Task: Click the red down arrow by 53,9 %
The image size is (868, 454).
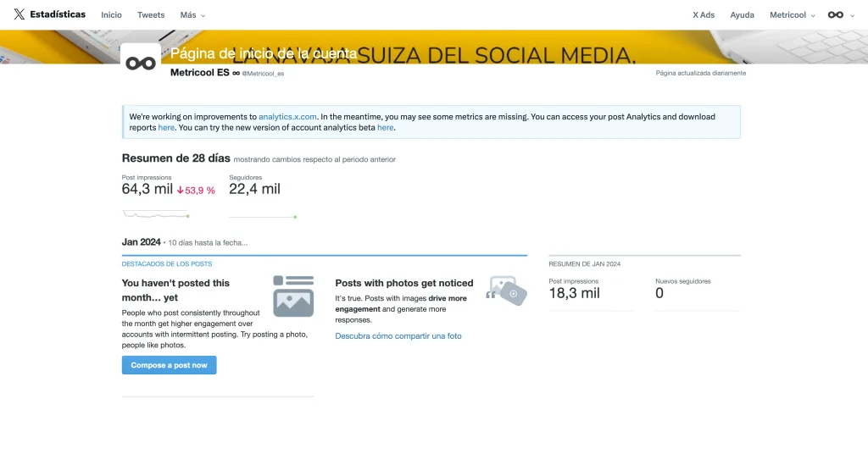Action: click(181, 191)
